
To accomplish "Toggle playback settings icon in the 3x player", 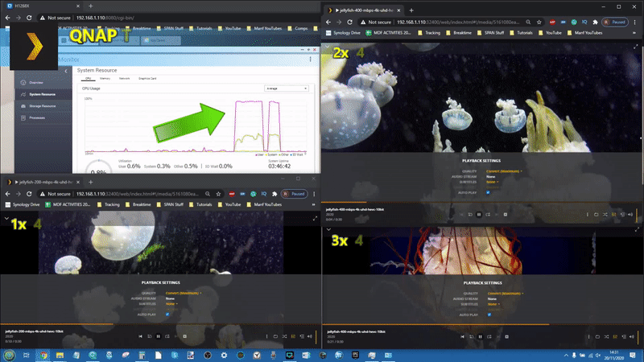I will tap(615, 336).
